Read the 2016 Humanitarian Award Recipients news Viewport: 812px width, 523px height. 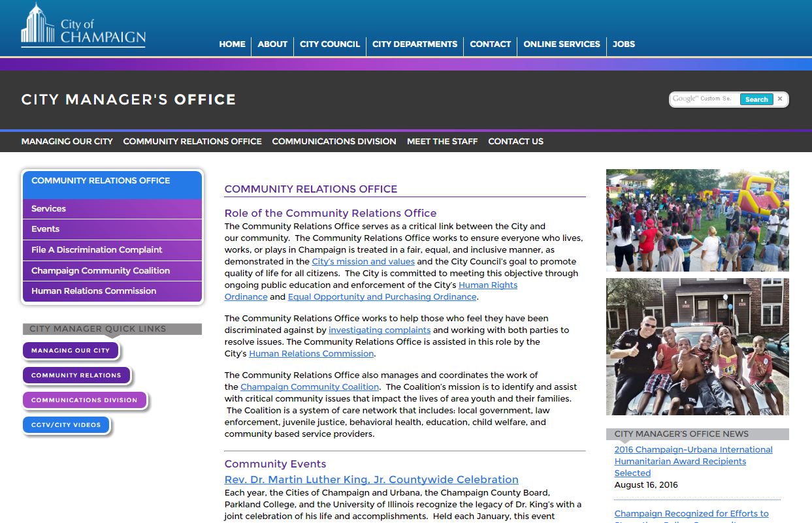[x=693, y=461]
